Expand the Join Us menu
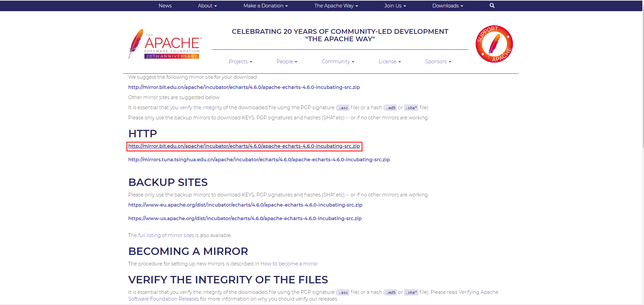Image resolution: width=644 pixels, height=305 pixels. [x=395, y=6]
